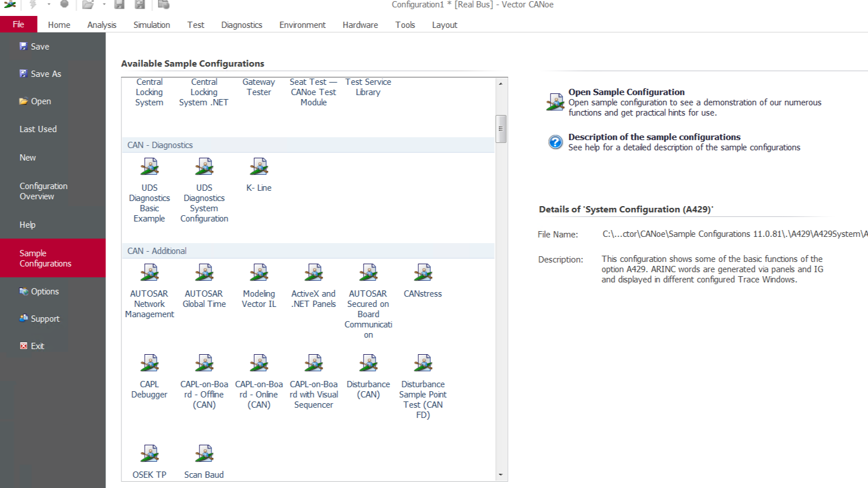Select Sample Configurations in the sidebar
868x488 pixels.
click(52, 259)
